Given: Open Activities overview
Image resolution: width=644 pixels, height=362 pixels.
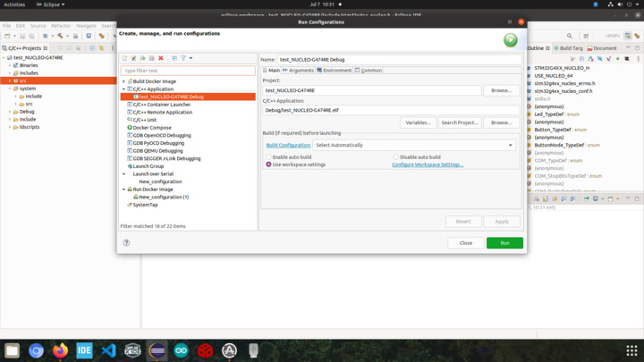Looking at the screenshot, I should pos(14,4).
